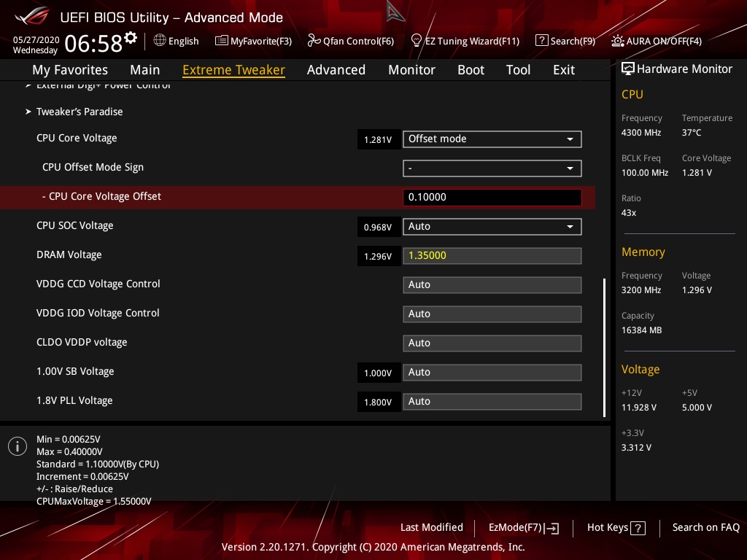Click the Last Modified button
The image size is (747, 560).
click(x=431, y=528)
